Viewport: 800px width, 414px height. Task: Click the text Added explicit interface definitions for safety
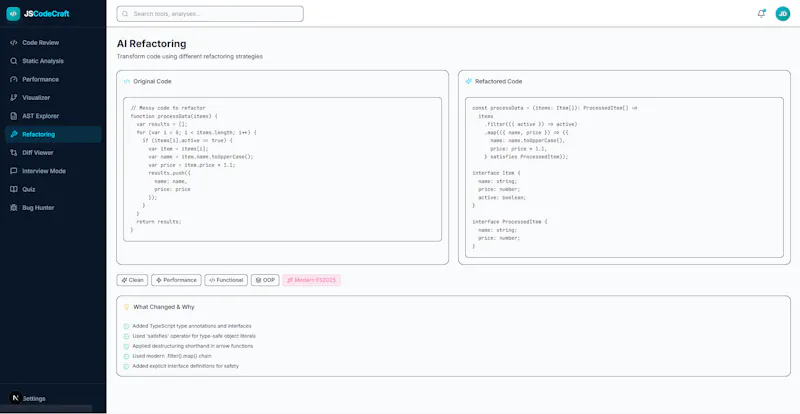[186, 366]
